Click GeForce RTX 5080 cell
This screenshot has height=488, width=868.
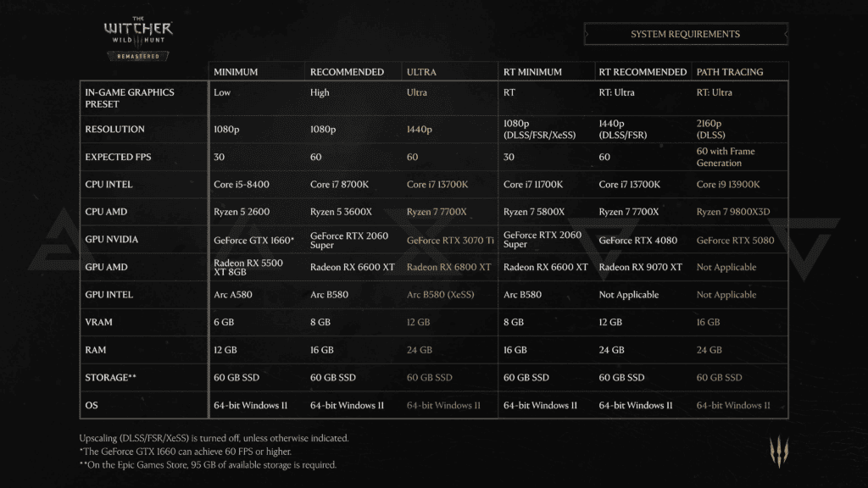tap(735, 240)
